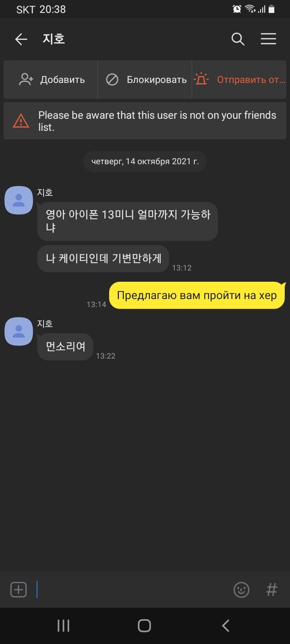Click the Отправить от… report button
The image size is (290, 644).
tap(239, 79)
